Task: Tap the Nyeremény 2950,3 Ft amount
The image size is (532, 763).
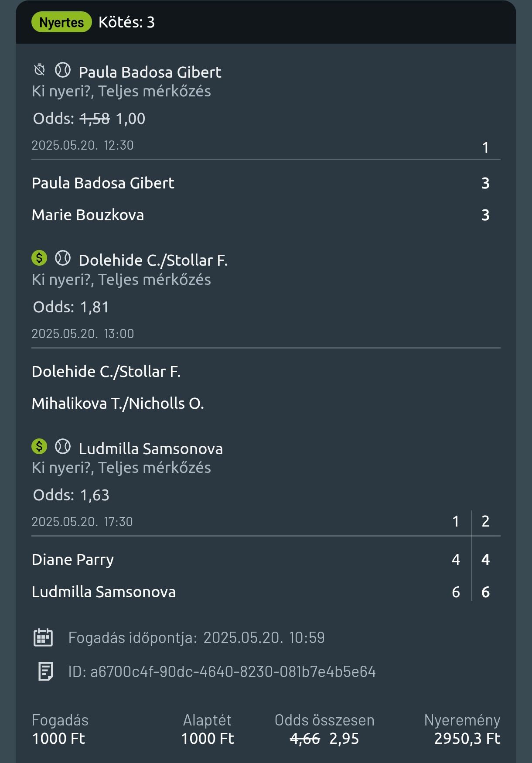Action: [x=467, y=739]
